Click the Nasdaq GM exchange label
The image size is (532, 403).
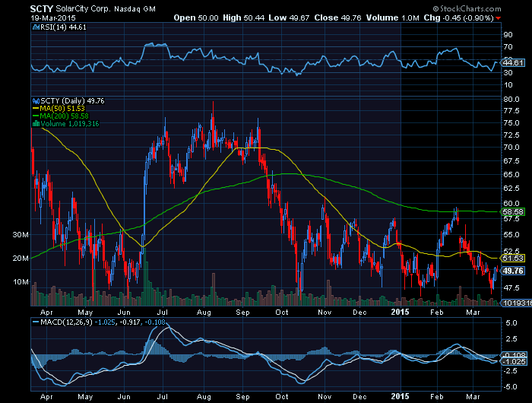point(135,9)
